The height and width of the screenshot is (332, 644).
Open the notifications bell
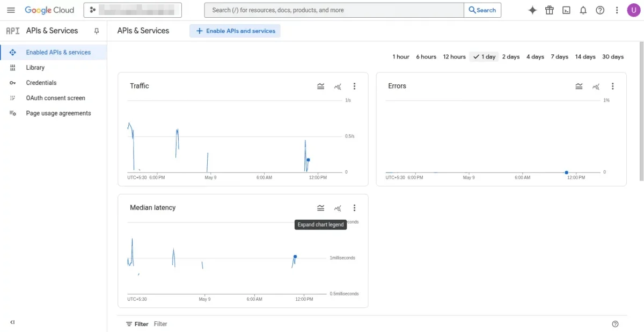(x=583, y=10)
